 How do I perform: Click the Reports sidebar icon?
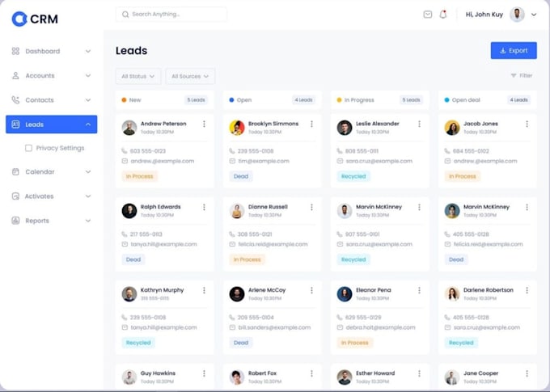click(x=15, y=221)
